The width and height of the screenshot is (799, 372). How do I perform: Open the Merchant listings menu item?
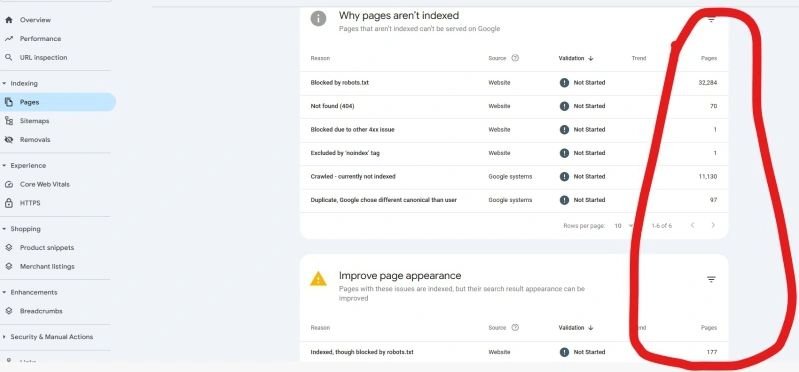(47, 267)
